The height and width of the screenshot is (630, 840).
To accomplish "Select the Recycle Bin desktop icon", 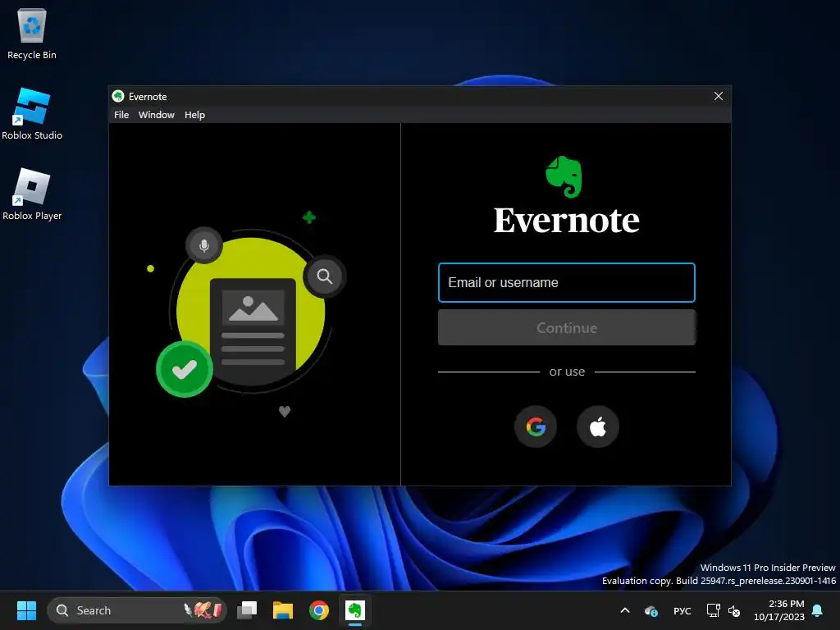I will coord(32,34).
